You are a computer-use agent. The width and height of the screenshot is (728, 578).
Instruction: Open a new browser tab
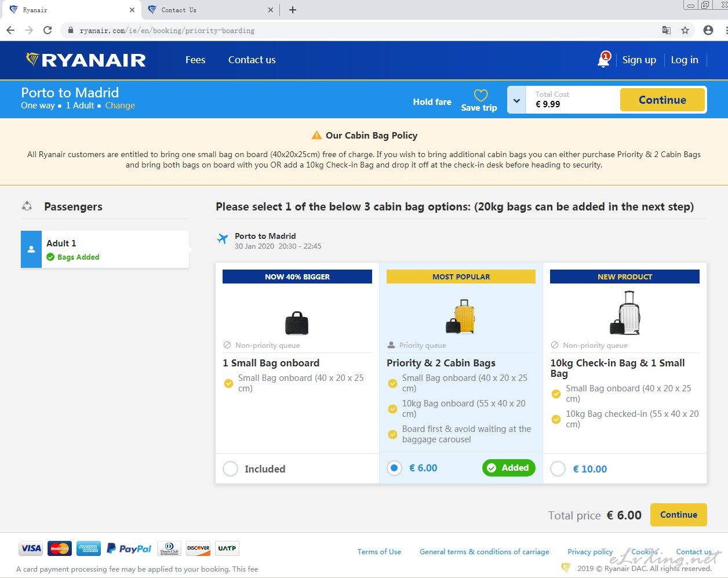point(293,10)
